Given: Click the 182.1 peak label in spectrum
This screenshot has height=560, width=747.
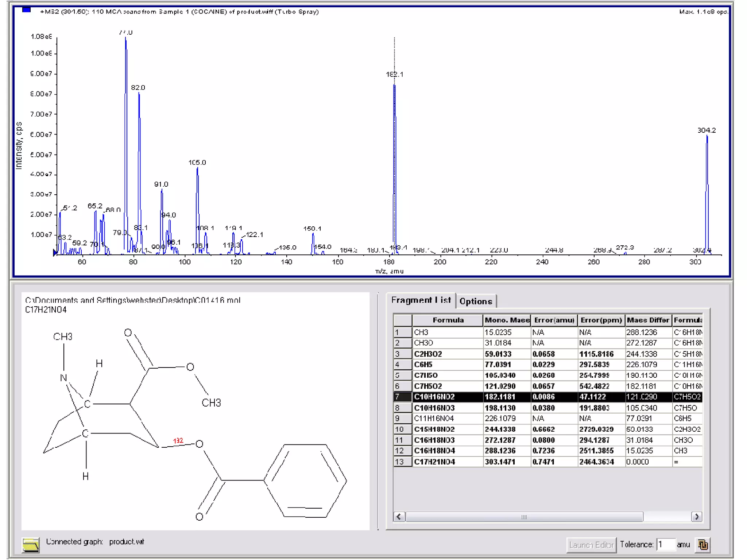Looking at the screenshot, I should coord(394,74).
